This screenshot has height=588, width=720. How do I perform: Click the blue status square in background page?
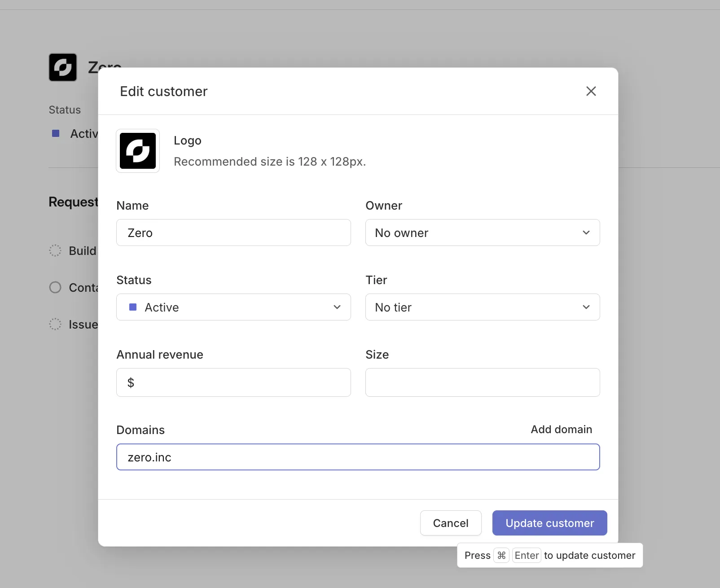[56, 133]
